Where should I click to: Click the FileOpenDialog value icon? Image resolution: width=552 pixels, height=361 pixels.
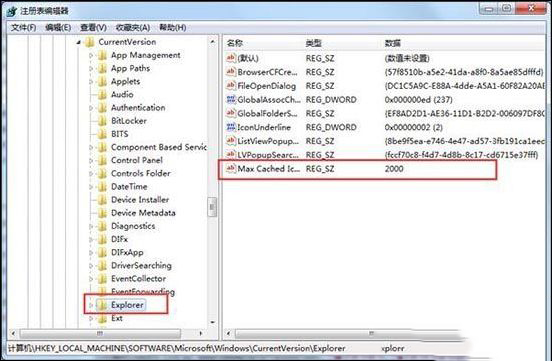point(231,86)
